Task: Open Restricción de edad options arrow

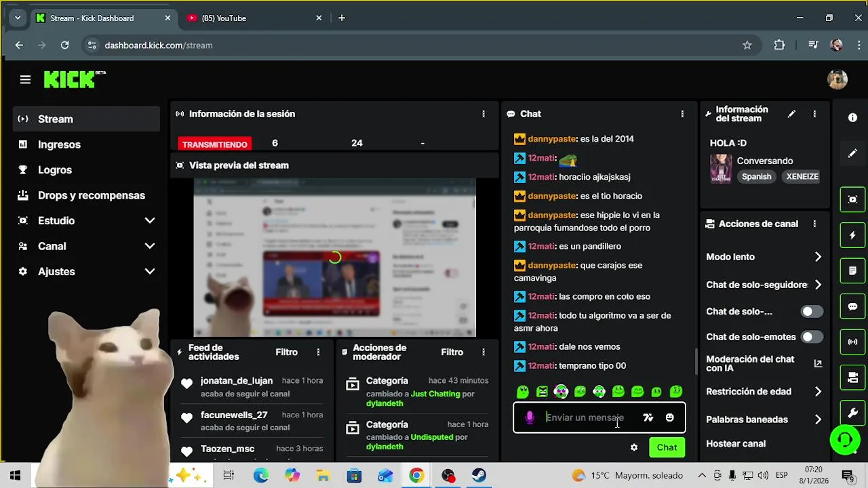Action: 818,392
